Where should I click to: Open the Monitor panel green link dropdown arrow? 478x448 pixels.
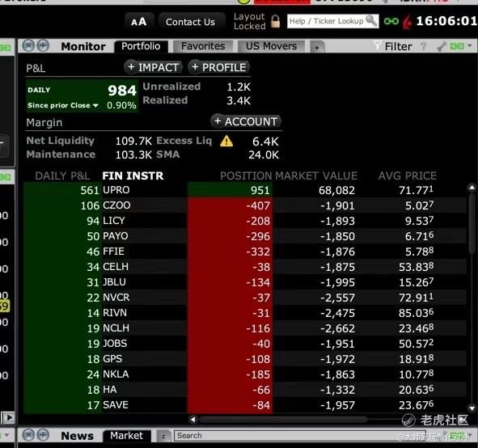coord(469,46)
